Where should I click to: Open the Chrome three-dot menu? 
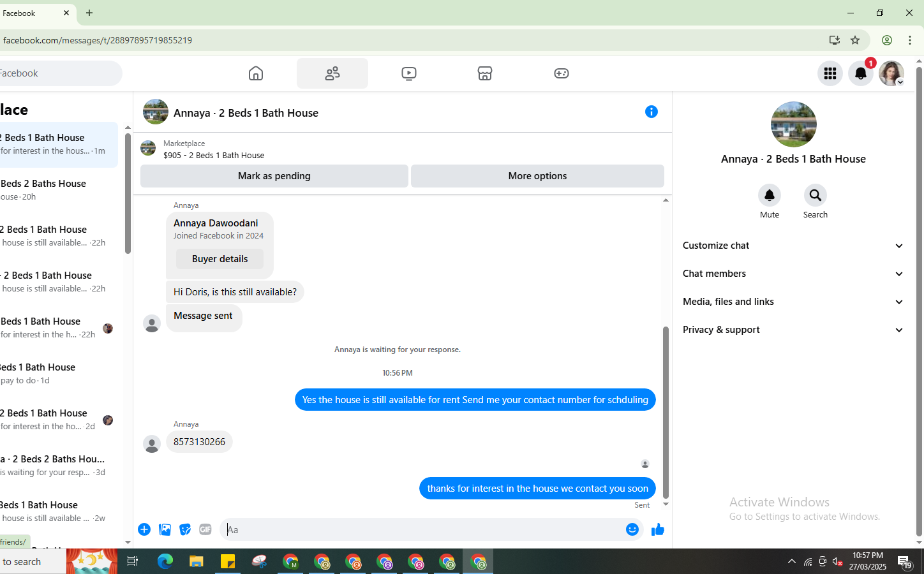[910, 40]
